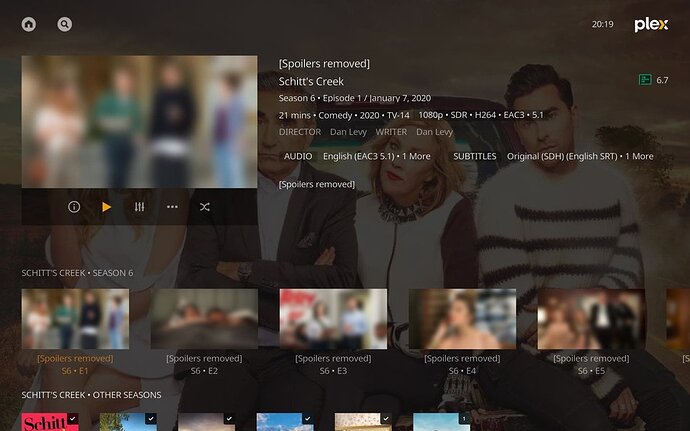Click the 21 mins • Comedy • 2020 • TV-14 text

[344, 115]
